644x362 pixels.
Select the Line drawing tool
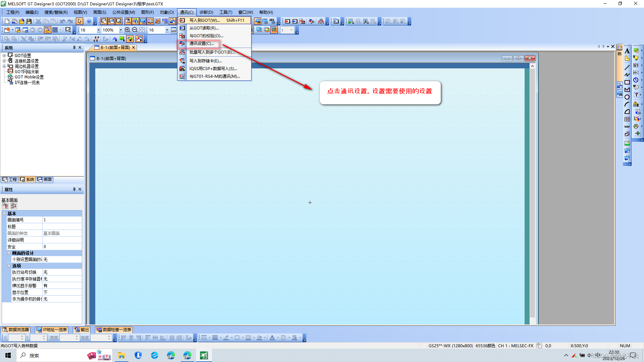point(627,67)
